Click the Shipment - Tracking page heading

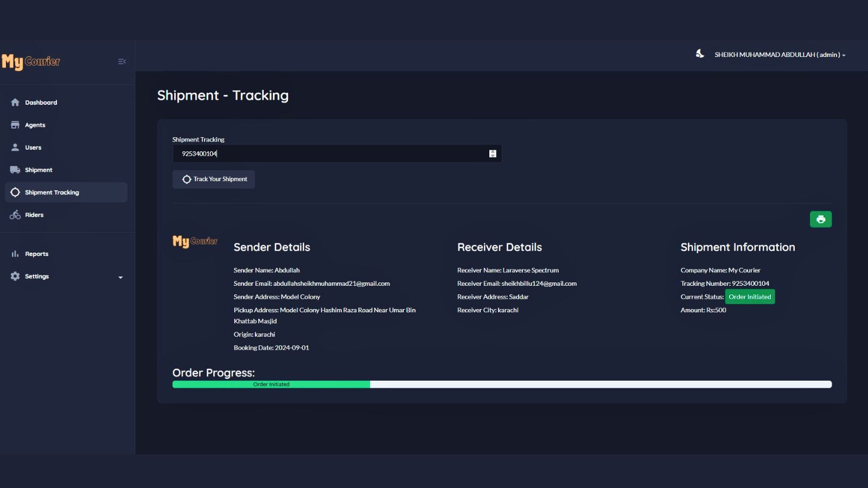(223, 95)
